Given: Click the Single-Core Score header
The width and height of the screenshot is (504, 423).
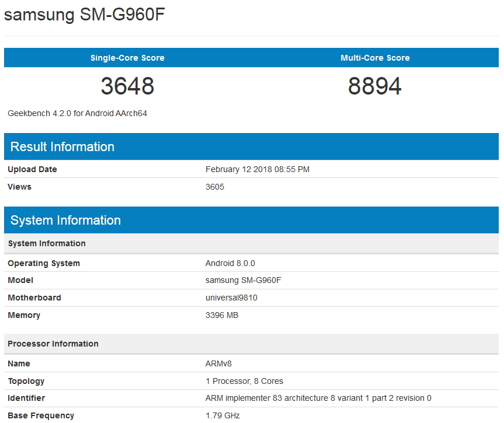Looking at the screenshot, I should (x=127, y=58).
